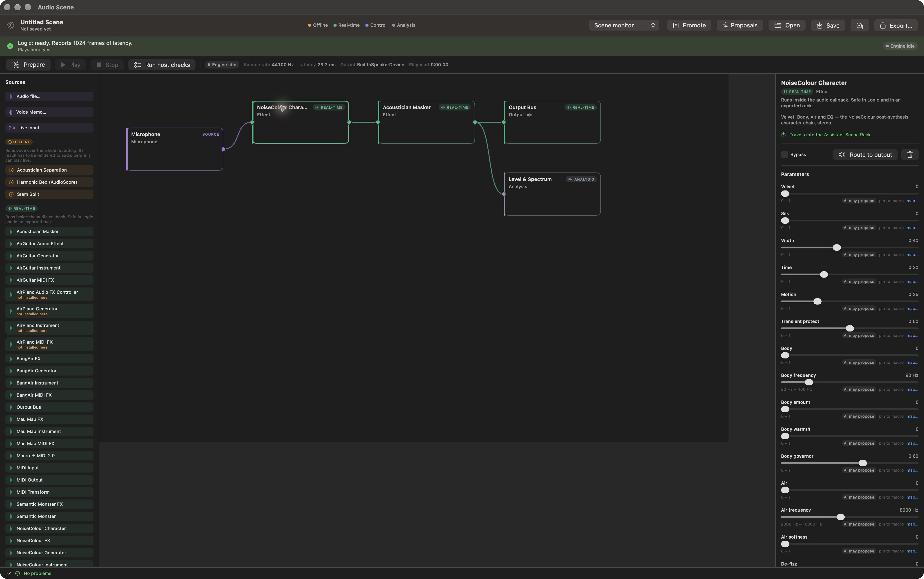Click the download icon button next to Save
This screenshot has height=579, width=924.
pyautogui.click(x=859, y=25)
